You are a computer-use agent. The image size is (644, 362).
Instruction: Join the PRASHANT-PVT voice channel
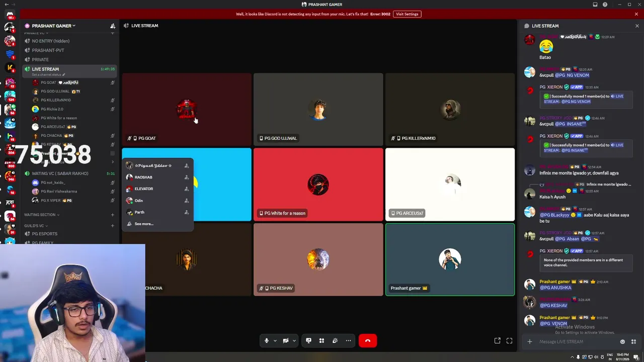point(69,50)
